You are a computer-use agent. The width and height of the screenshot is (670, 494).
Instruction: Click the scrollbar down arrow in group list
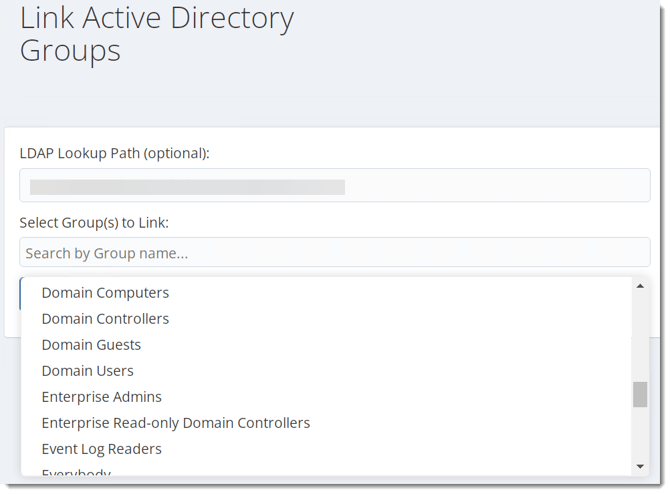(640, 466)
